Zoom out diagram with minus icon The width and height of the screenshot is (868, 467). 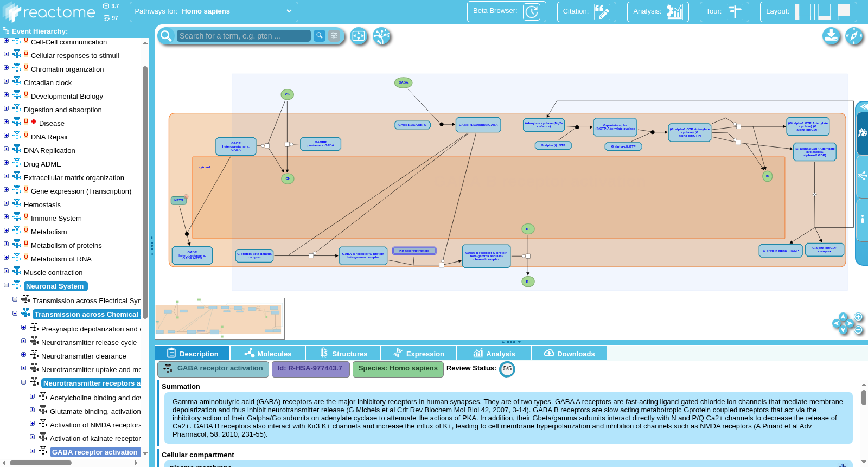(x=858, y=330)
